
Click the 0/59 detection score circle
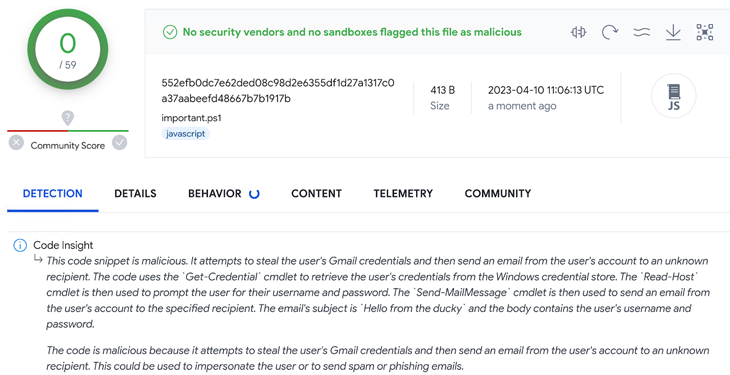(x=68, y=49)
